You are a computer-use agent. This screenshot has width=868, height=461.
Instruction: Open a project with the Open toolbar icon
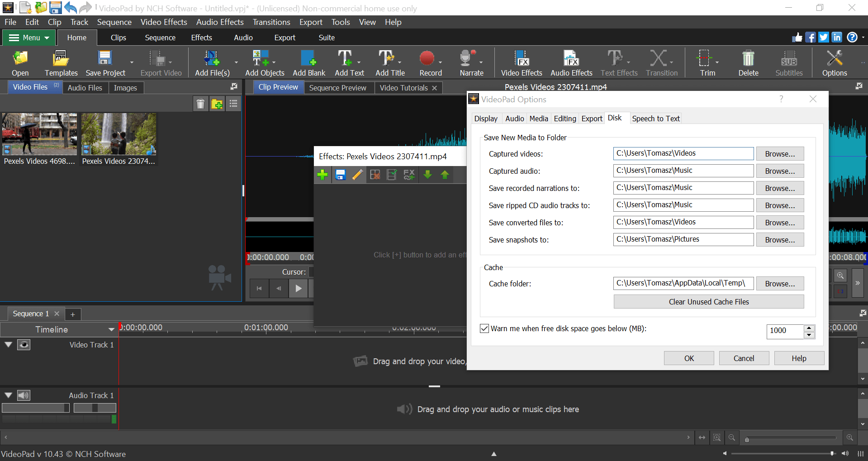click(20, 63)
